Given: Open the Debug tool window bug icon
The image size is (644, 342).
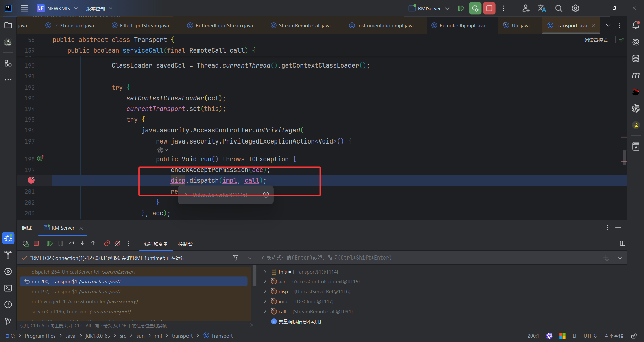Looking at the screenshot, I should pyautogui.click(x=8, y=238).
